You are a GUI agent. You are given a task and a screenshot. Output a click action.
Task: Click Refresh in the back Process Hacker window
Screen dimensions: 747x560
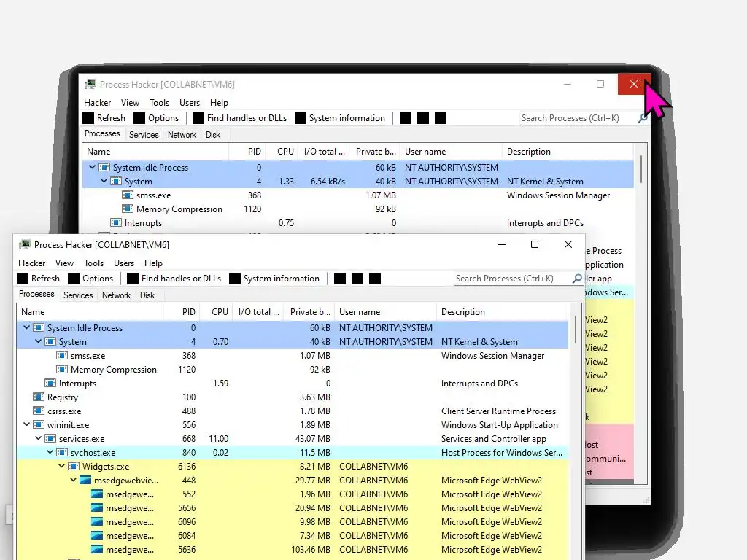tap(105, 118)
